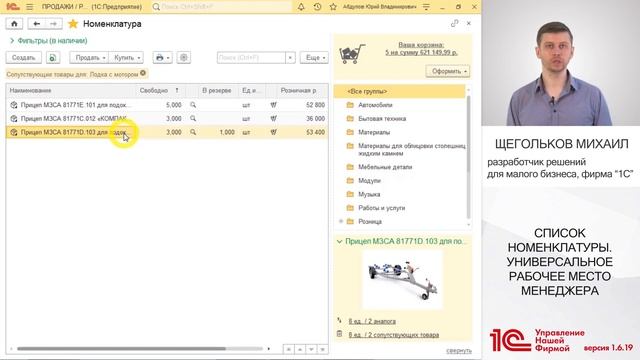The image size is (640, 360).
Task: Navigate back with left arrow
Action: (x=36, y=24)
